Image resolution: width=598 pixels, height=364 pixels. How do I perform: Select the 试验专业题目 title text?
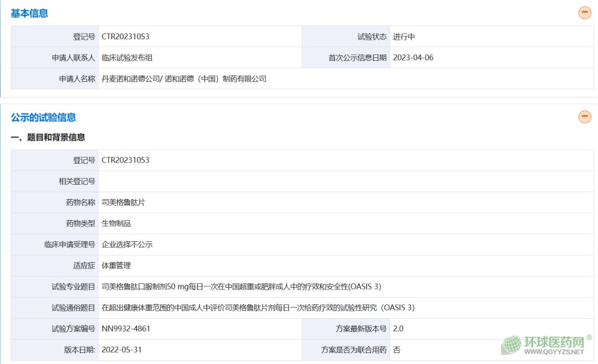click(x=241, y=287)
